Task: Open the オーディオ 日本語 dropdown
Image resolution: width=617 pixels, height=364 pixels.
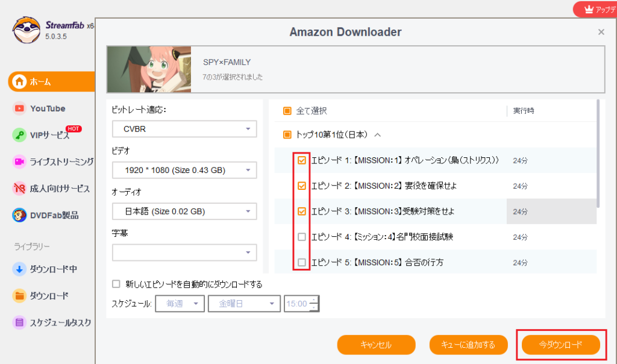Action: (184, 212)
